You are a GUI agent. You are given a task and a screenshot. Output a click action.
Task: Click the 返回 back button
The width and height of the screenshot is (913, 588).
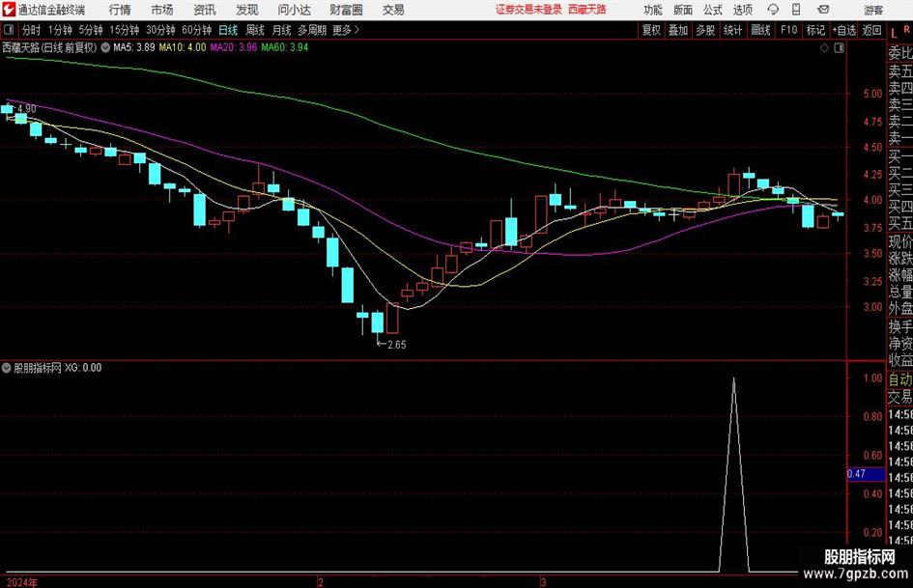(x=871, y=30)
